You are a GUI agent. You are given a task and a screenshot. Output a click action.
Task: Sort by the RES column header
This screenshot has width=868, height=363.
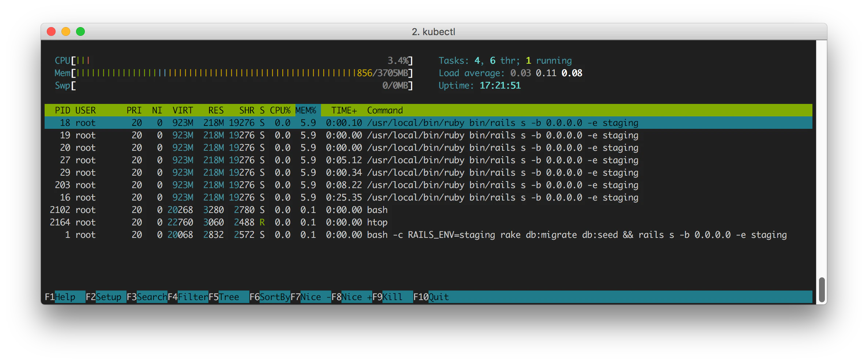pyautogui.click(x=216, y=110)
